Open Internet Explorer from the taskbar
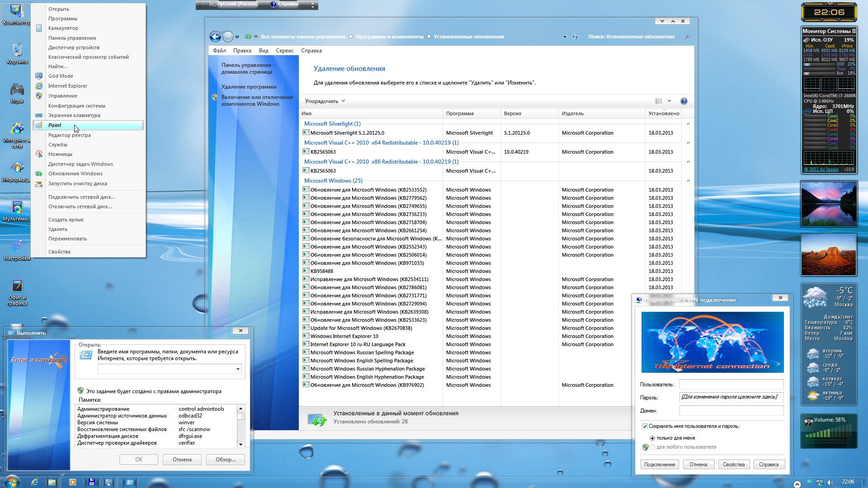 pyautogui.click(x=34, y=482)
